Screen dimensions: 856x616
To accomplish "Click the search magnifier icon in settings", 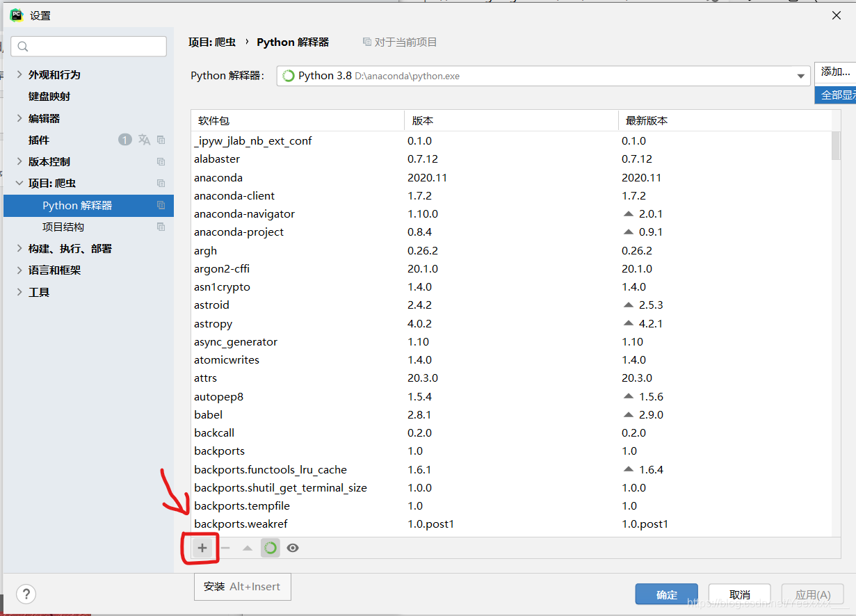I will click(23, 47).
